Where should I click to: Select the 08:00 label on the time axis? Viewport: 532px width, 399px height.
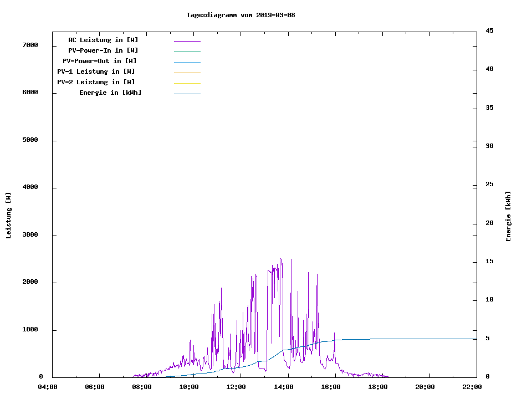point(142,387)
